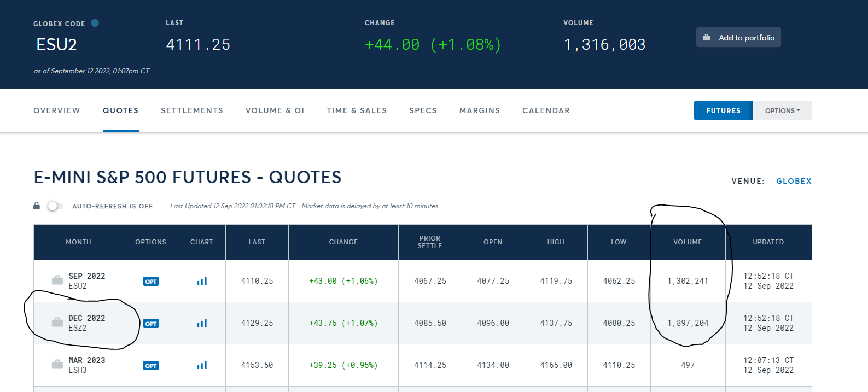
Task: Select the Quotes tab
Action: click(121, 110)
